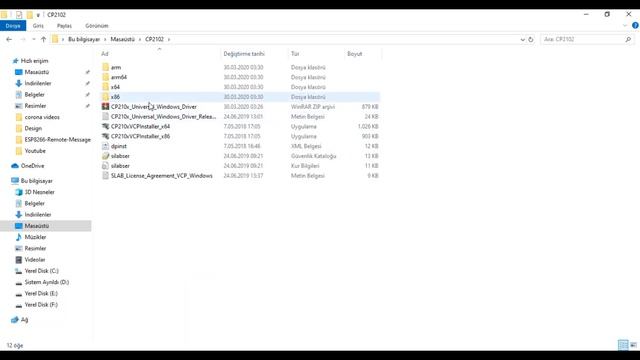Open recent locations dropdown arrow
This screenshot has width=640, height=360.
click(33, 39)
